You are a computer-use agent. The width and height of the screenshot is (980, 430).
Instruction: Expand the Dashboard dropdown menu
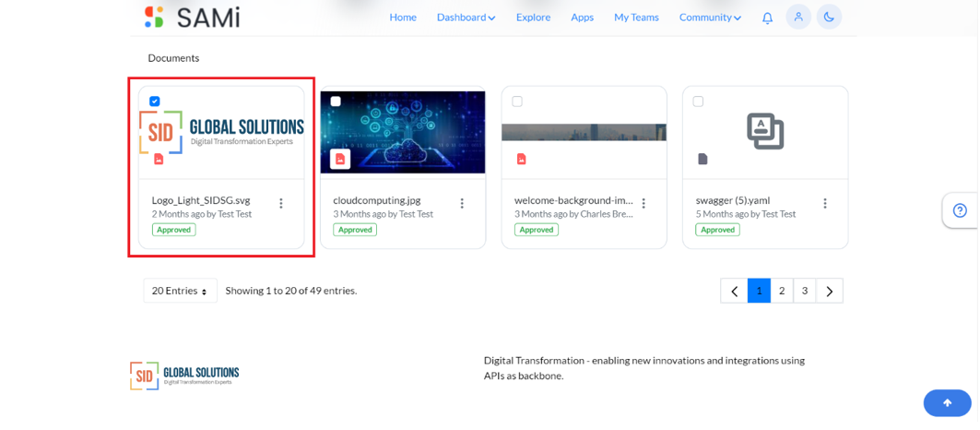pos(466,18)
